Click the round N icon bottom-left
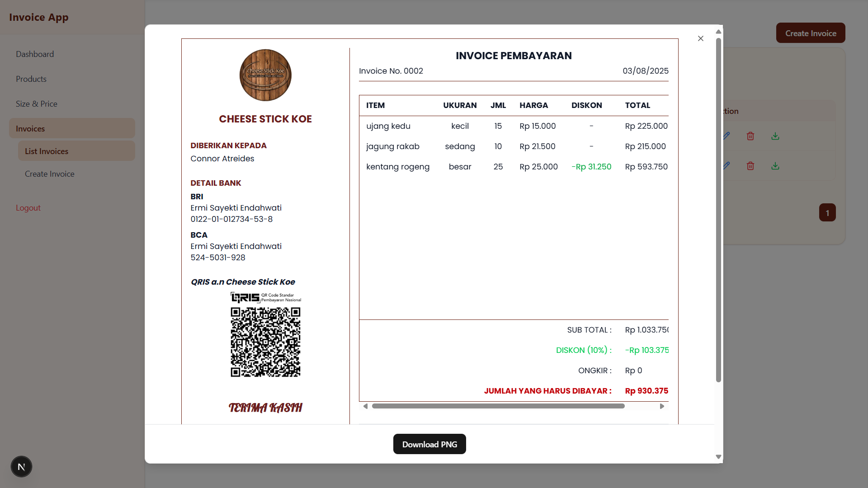Screen dimensions: 868x488 21,466
